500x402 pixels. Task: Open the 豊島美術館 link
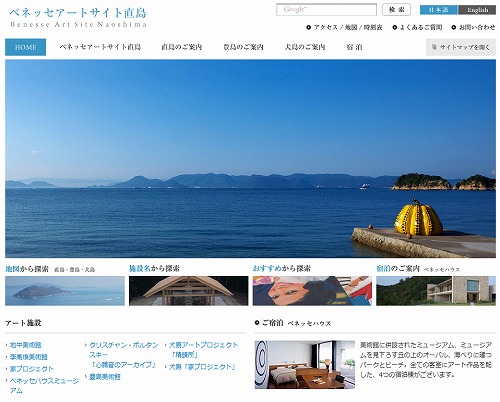(x=105, y=377)
